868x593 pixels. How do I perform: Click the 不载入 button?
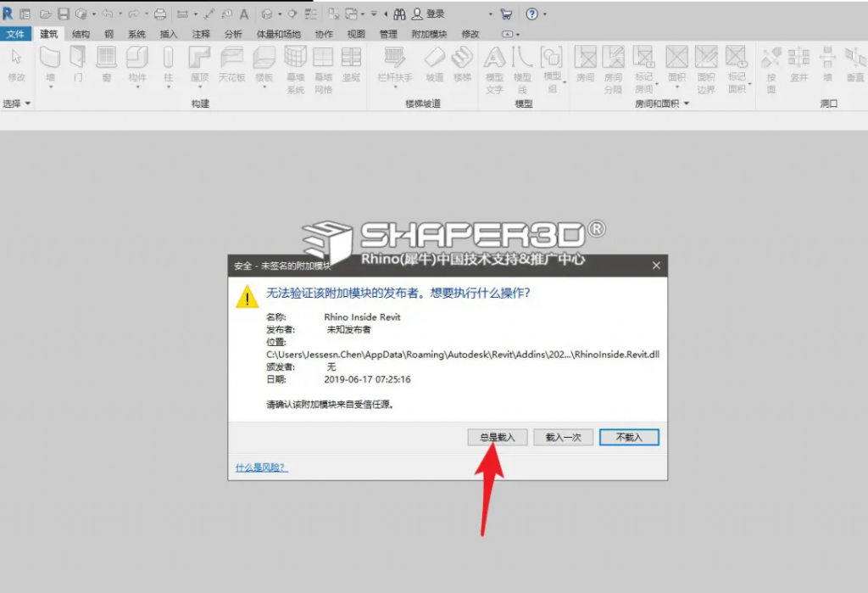(629, 437)
